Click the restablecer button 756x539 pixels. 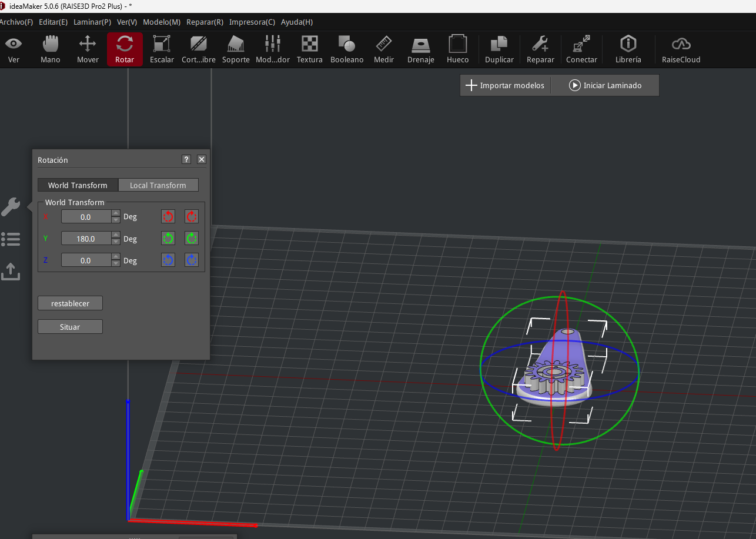70,303
